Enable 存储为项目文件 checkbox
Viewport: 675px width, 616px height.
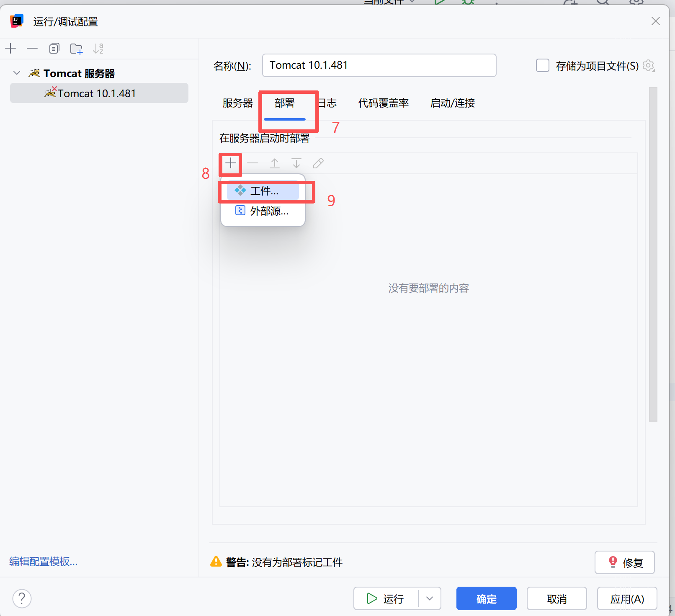543,65
